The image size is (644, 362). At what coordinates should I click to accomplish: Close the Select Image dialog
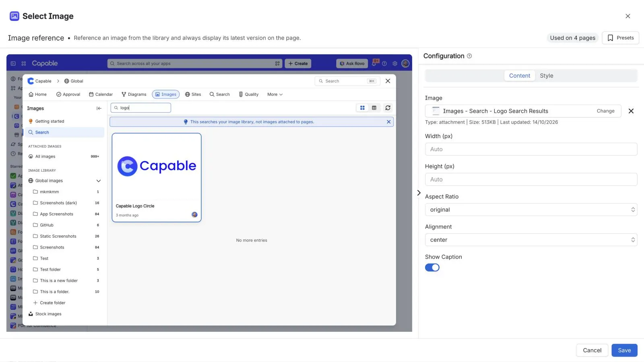627,16
